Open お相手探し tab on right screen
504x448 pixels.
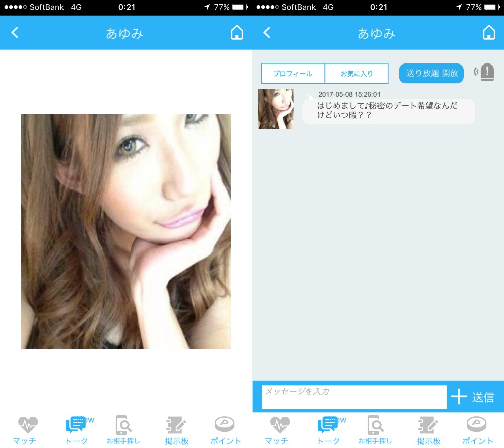click(375, 430)
